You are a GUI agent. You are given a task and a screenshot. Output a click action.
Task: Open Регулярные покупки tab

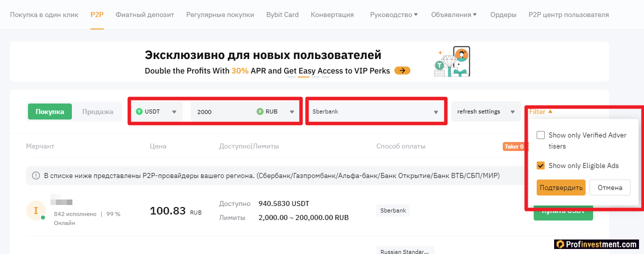click(220, 14)
